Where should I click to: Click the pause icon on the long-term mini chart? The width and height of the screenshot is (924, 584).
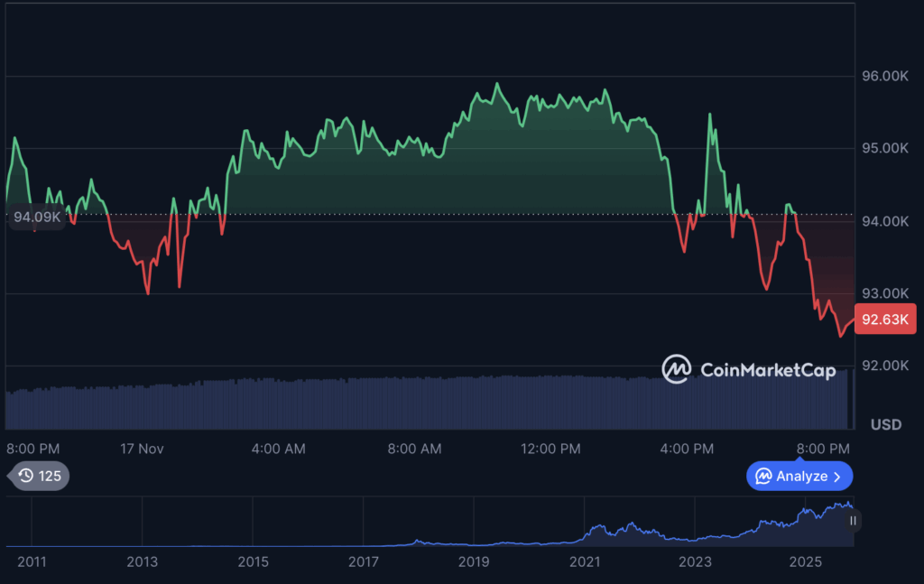(852, 521)
